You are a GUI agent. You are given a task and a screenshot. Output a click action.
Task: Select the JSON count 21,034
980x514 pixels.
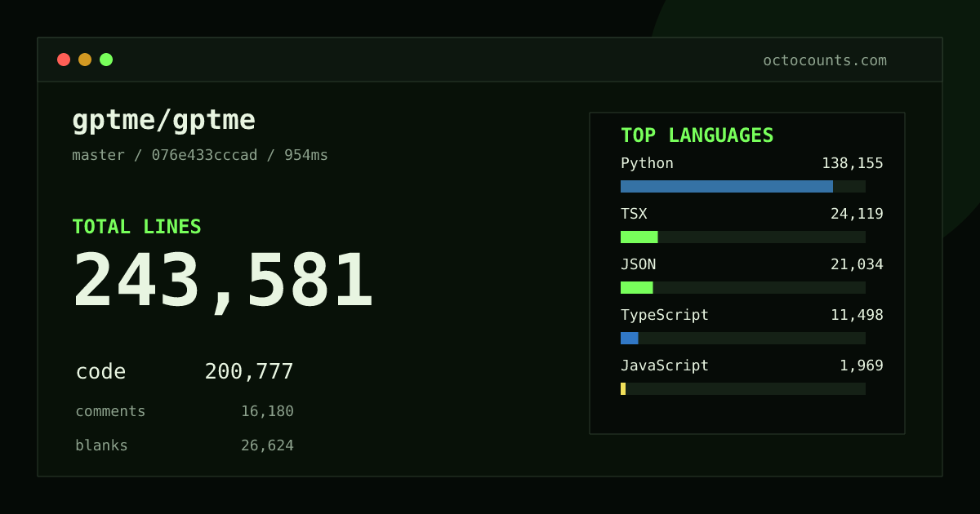(857, 264)
